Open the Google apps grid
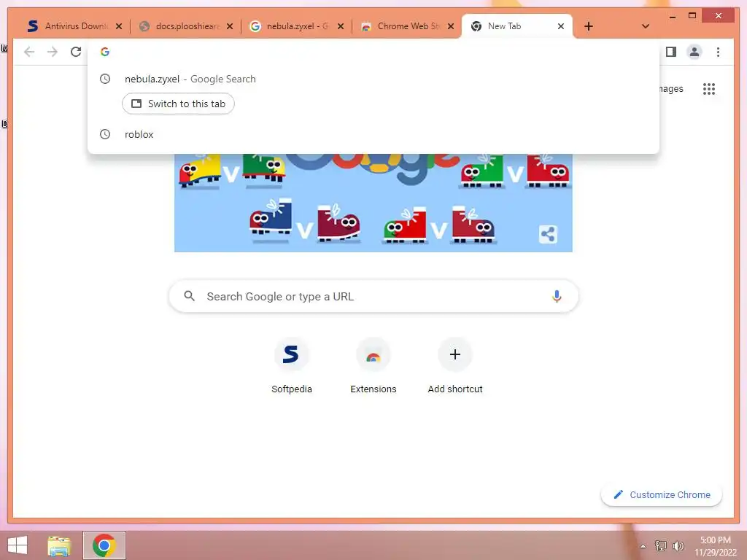 (709, 89)
